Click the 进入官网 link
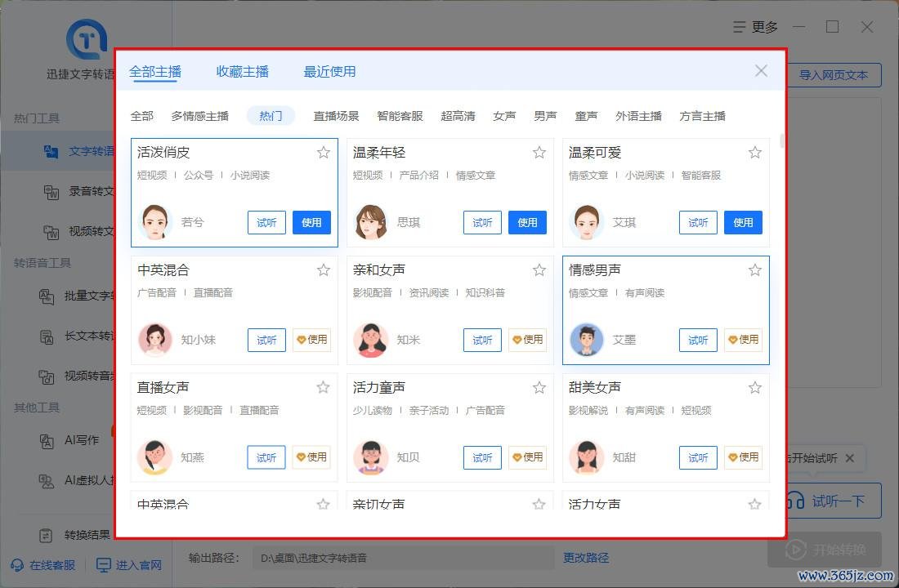This screenshot has width=899, height=588. pos(128,564)
